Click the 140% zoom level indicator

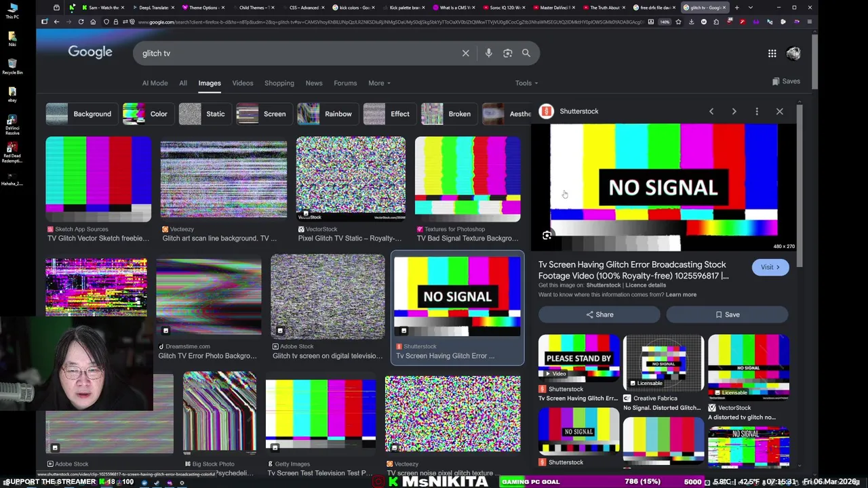point(665,22)
